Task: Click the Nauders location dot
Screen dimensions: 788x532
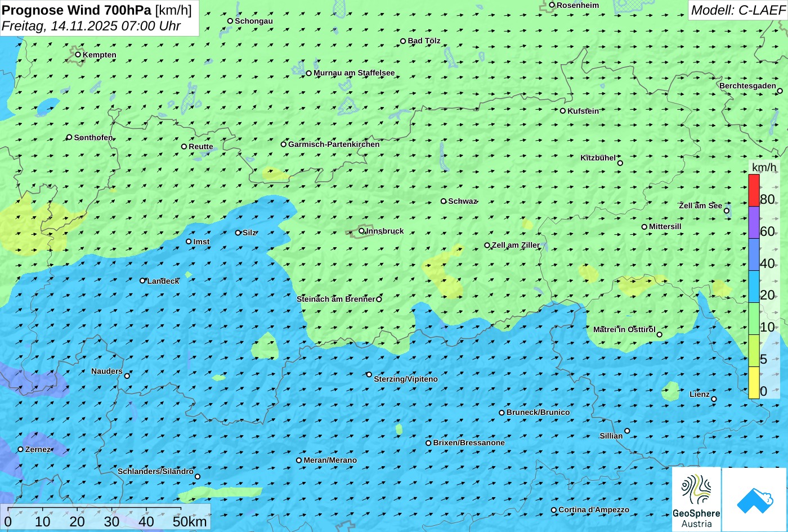Action: (127, 376)
